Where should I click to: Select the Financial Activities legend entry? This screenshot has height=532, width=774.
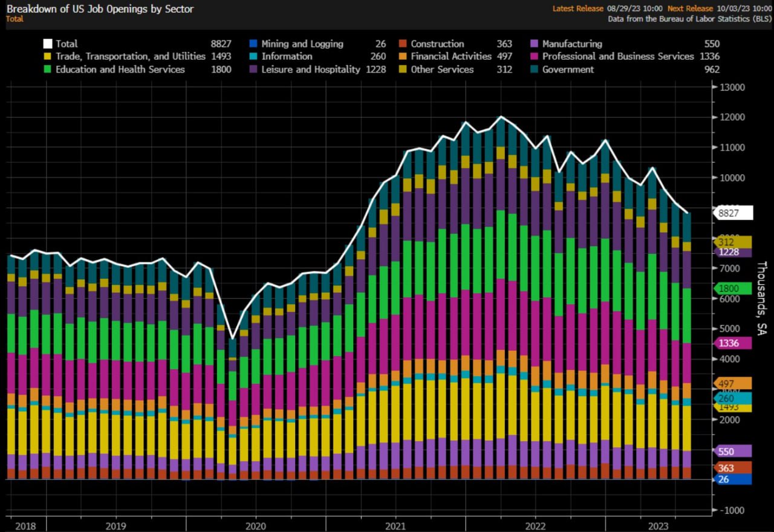coord(450,56)
